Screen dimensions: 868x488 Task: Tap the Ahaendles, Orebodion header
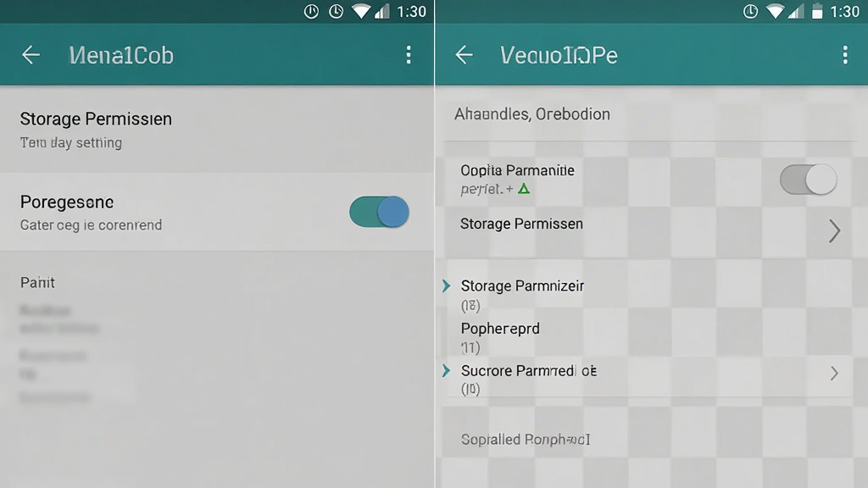point(532,114)
